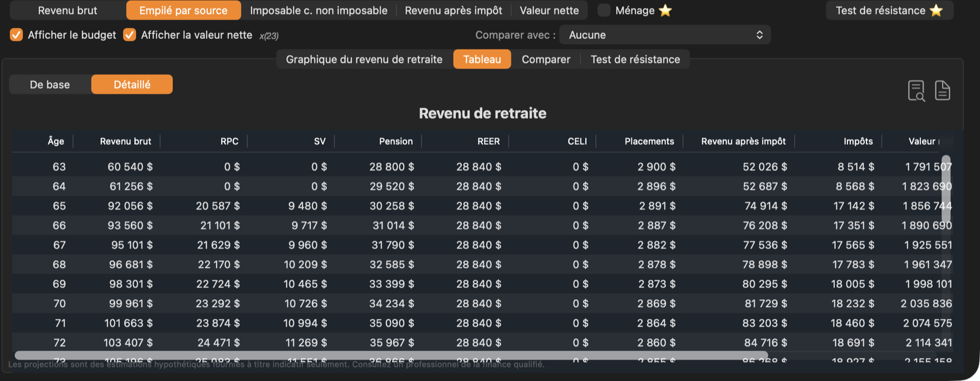The width and height of the screenshot is (980, 381).
Task: Click the 18 460 $ taxes cell
Action: coord(852,323)
